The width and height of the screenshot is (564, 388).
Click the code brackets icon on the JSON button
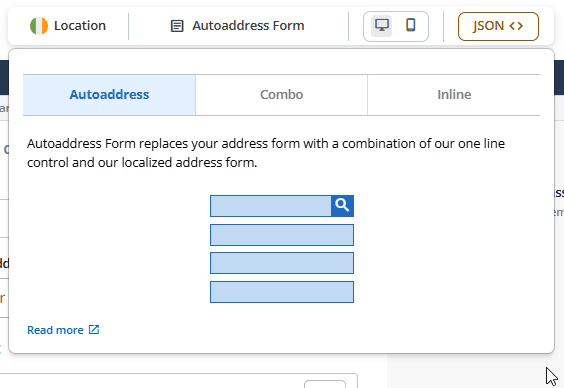[x=516, y=26]
